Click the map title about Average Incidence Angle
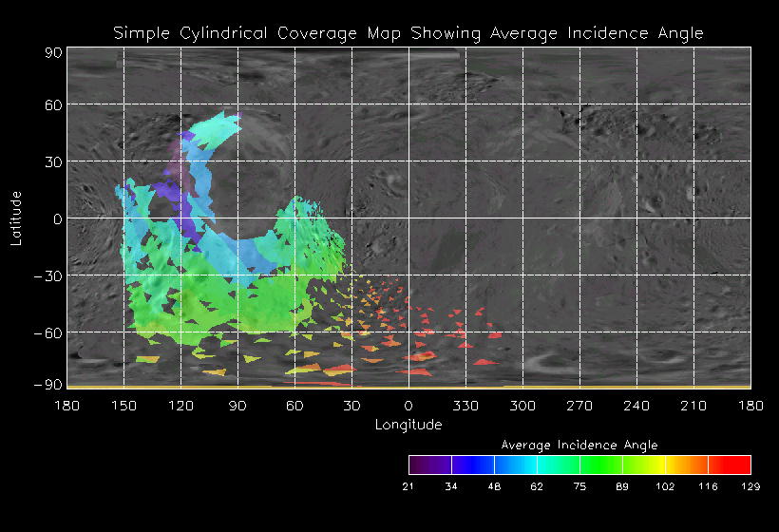The height and width of the screenshot is (532, 779). [x=408, y=33]
